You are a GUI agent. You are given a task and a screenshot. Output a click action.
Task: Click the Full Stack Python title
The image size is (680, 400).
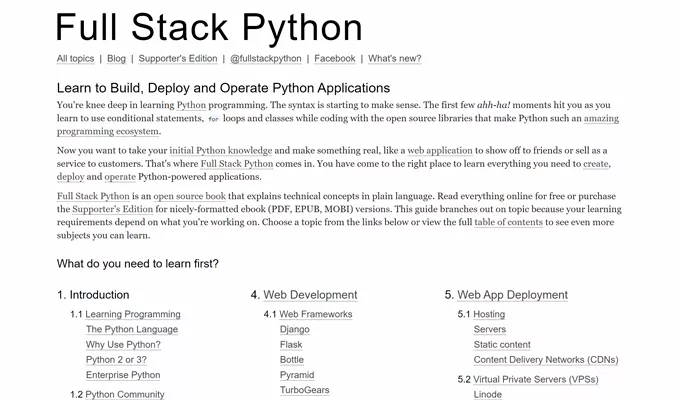click(x=209, y=28)
